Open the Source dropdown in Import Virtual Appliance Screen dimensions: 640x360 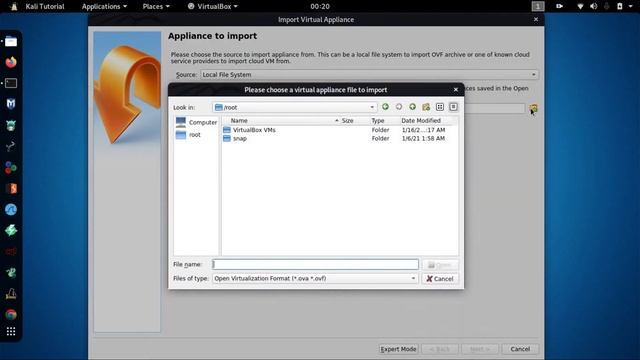coord(369,75)
